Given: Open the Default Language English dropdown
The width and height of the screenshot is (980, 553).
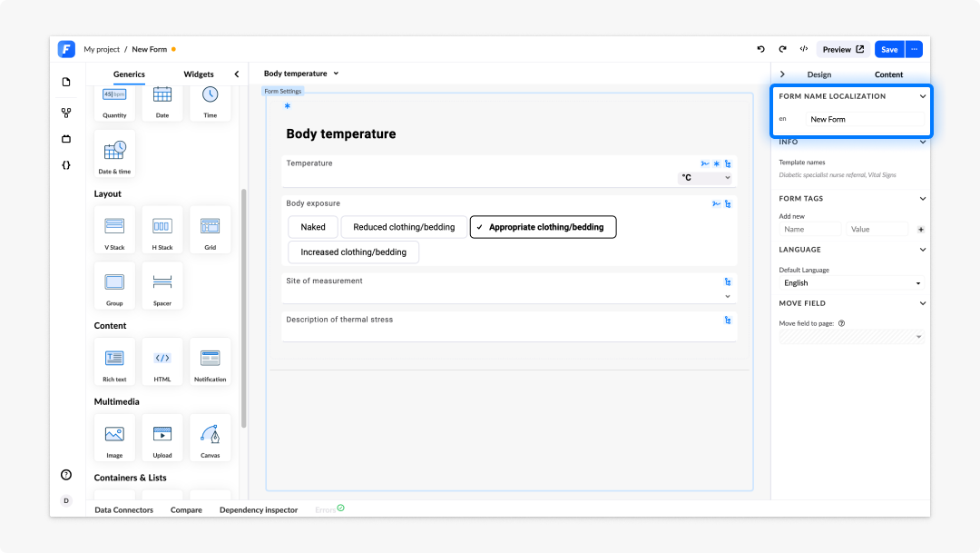Looking at the screenshot, I should click(x=851, y=283).
